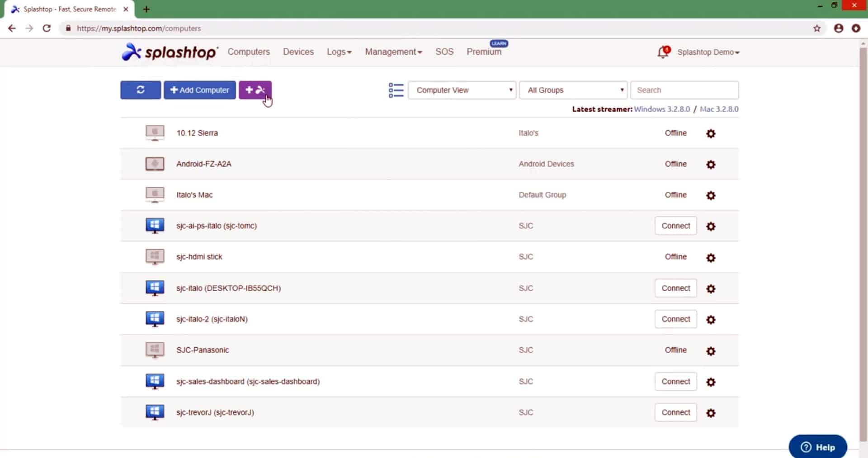Reload the page in browser
This screenshot has height=458, width=868.
click(x=47, y=28)
